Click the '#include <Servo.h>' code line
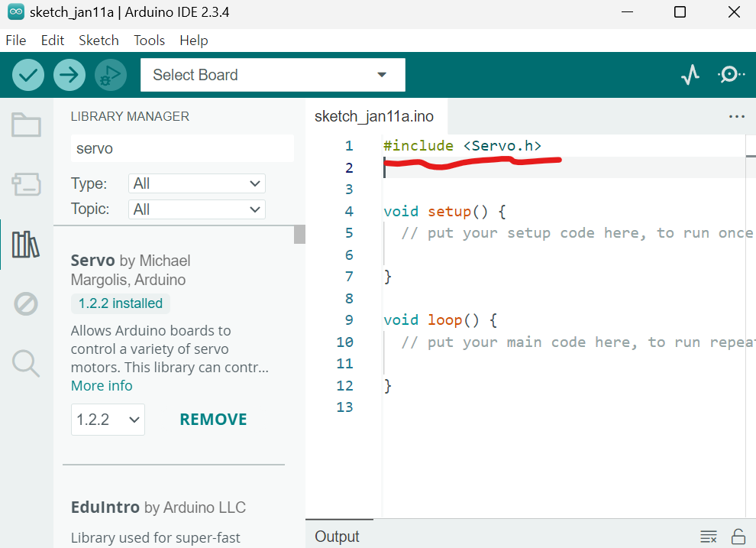Screen dimensions: 756x548 point(462,146)
